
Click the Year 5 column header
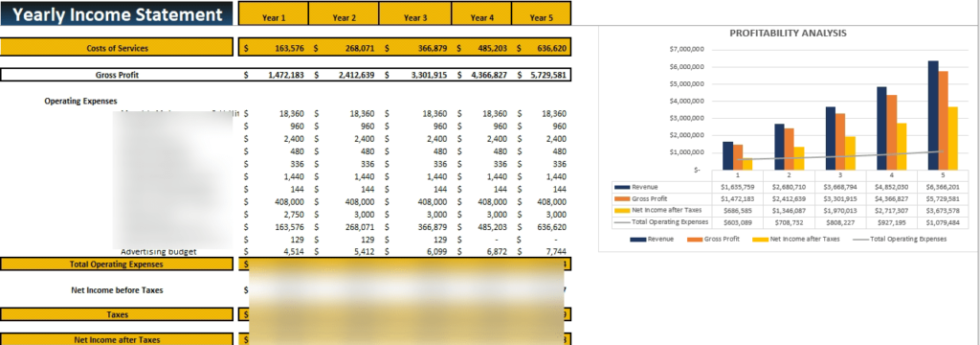tap(542, 14)
